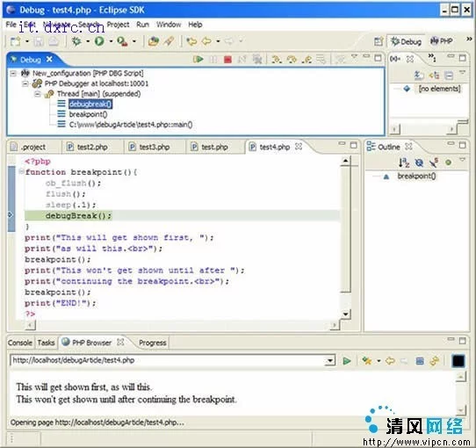The width and height of the screenshot is (476, 448).
Task: Click the editor vertical scrollbar up arrow
Action: point(345,161)
